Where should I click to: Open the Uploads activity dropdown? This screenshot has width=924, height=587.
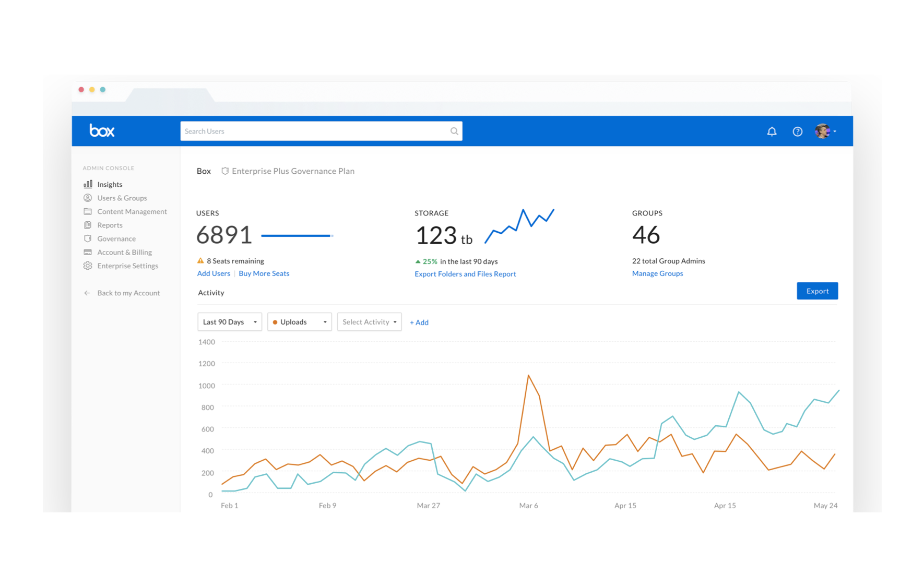299,321
